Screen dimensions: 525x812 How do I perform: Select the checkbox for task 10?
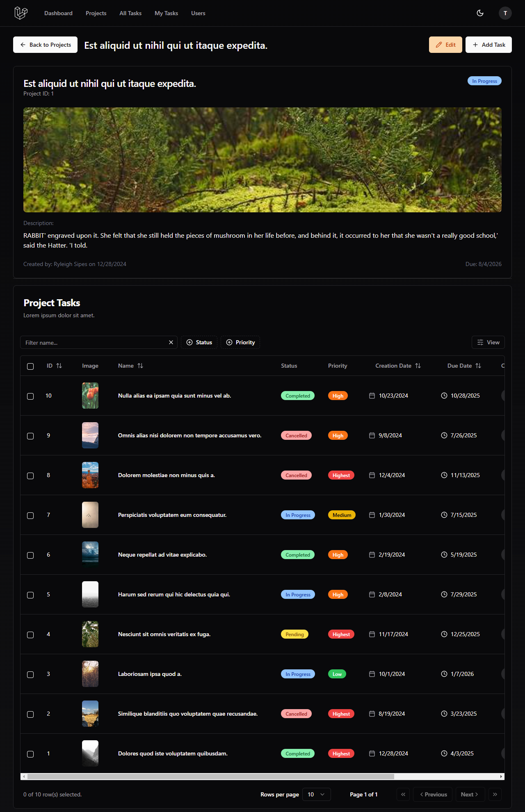30,396
